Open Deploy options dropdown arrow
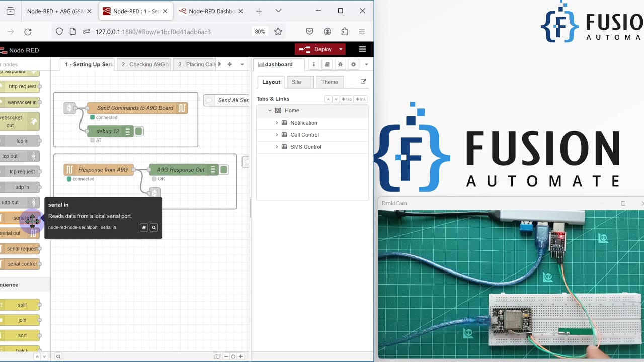 point(341,49)
